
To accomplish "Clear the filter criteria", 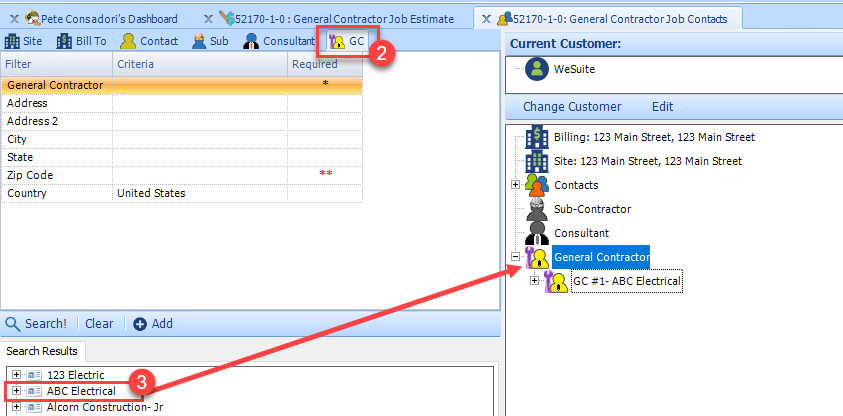I will (x=99, y=324).
